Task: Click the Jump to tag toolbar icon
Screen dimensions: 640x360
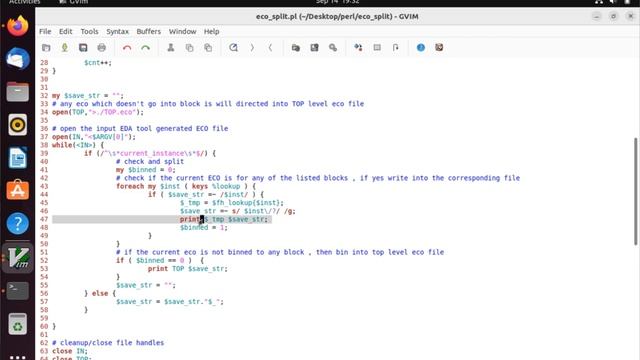Action: [x=396, y=48]
